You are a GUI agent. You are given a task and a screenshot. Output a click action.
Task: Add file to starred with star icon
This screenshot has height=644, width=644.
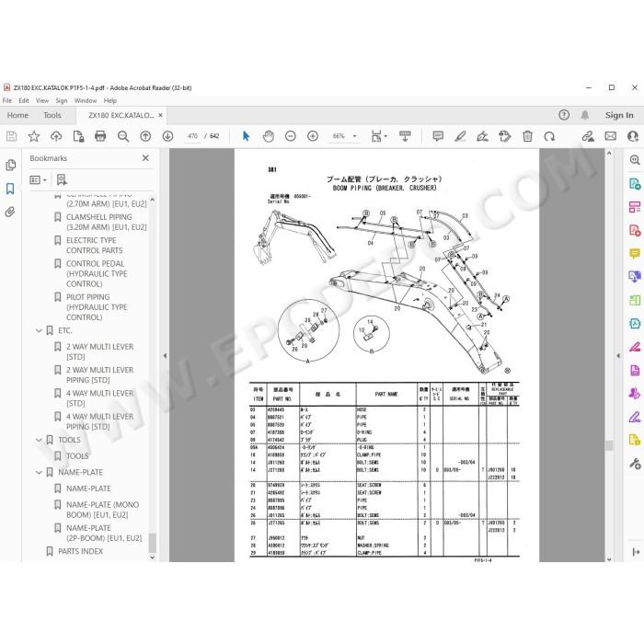click(34, 136)
